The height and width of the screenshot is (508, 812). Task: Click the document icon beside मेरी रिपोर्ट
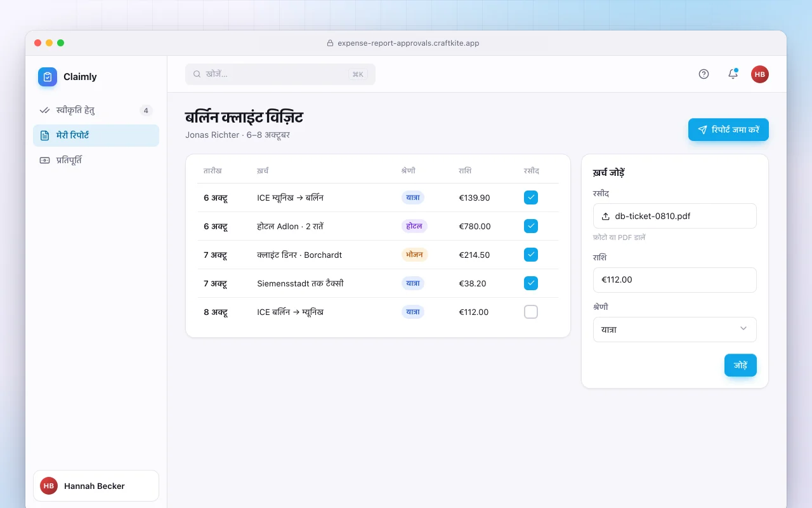coord(44,135)
